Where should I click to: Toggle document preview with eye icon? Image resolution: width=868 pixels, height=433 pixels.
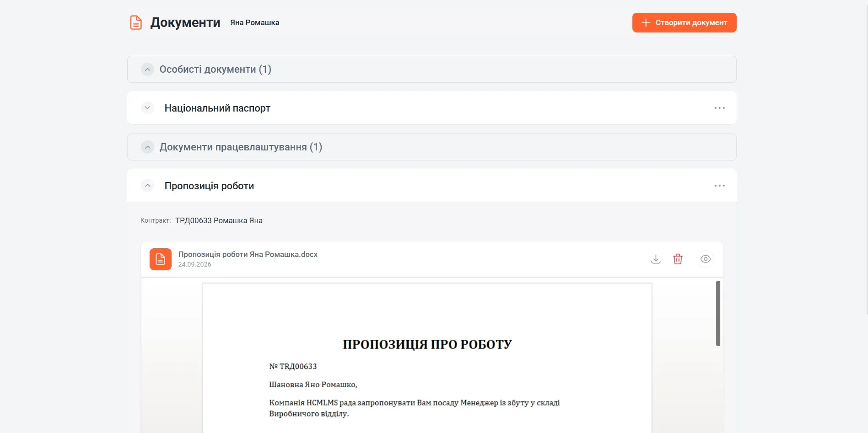pos(706,259)
